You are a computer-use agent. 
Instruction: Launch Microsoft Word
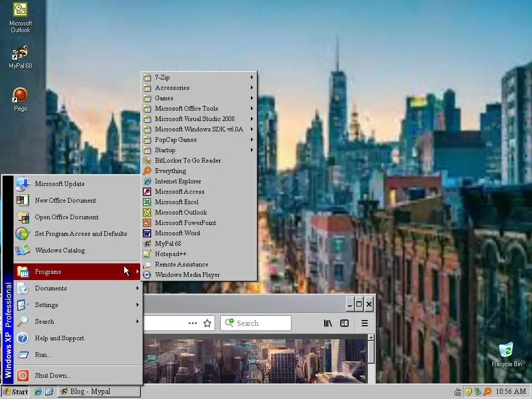[199, 233]
